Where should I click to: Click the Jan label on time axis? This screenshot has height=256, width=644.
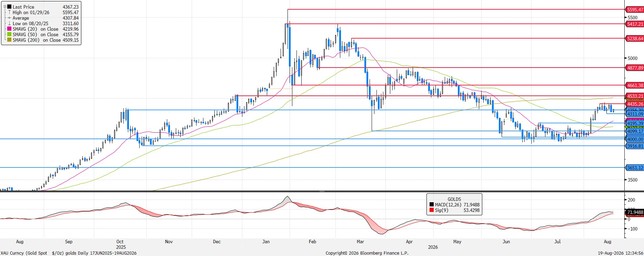(266, 242)
